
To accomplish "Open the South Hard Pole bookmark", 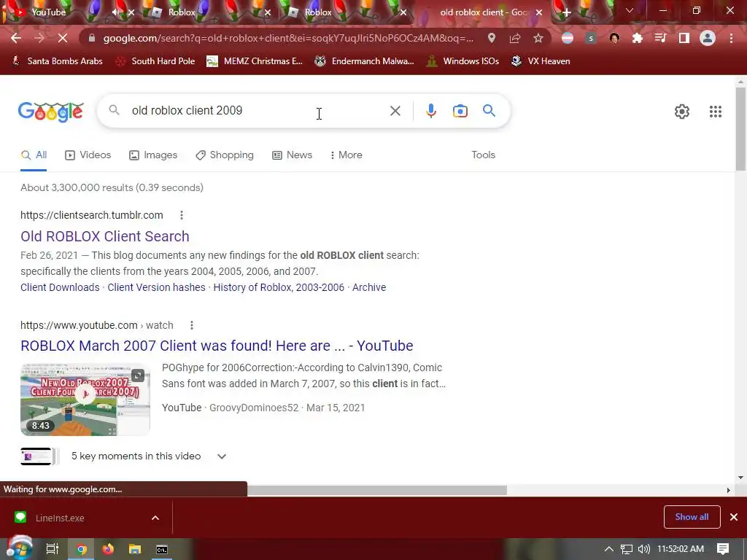I will pos(156,61).
